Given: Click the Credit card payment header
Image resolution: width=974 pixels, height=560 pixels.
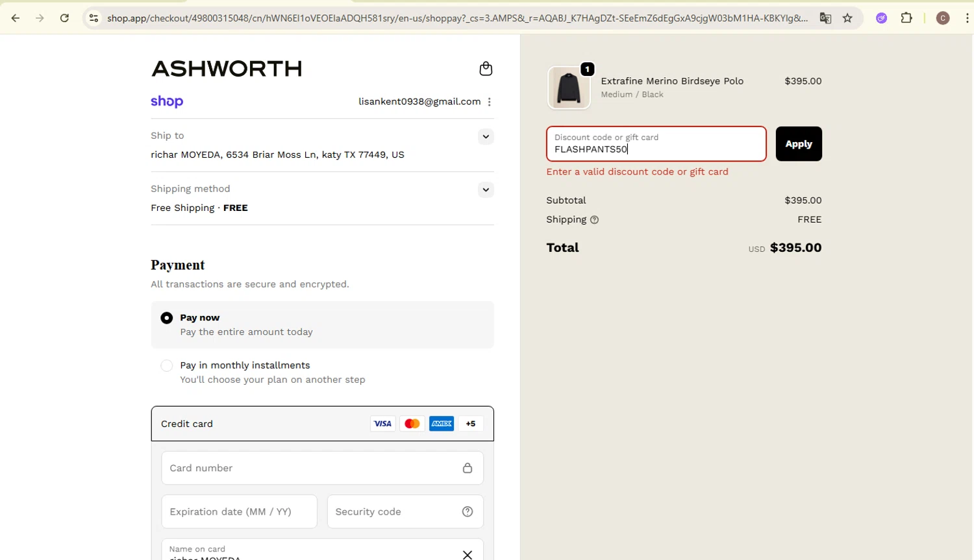Looking at the screenshot, I should click(322, 424).
